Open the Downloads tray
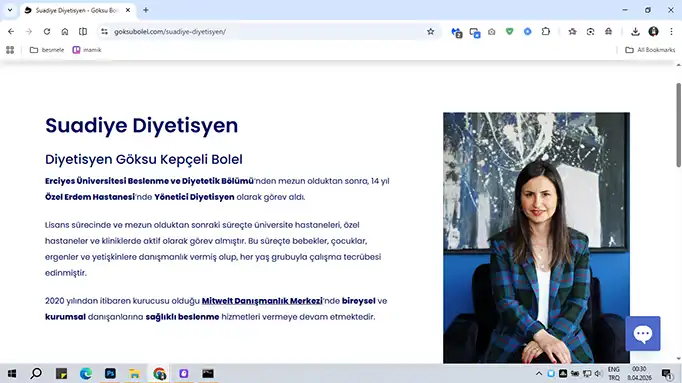Image resolution: width=682 pixels, height=383 pixels. pyautogui.click(x=635, y=31)
